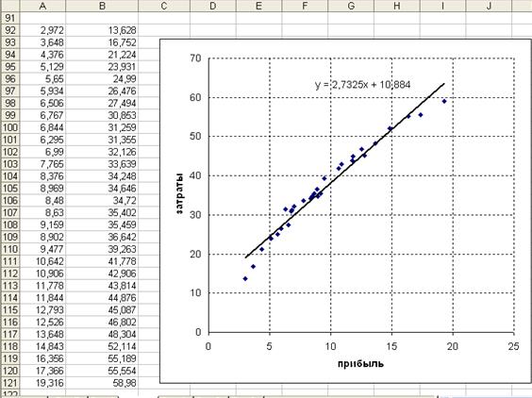The width and height of the screenshot is (532, 398).
Task: Select the затраты vertical axis title
Action: [179, 193]
